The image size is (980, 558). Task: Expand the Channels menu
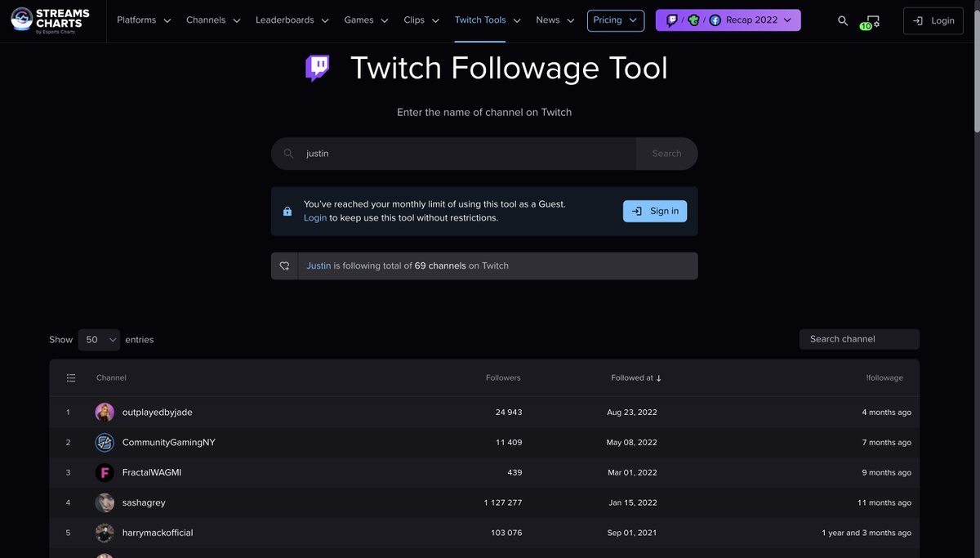click(213, 20)
